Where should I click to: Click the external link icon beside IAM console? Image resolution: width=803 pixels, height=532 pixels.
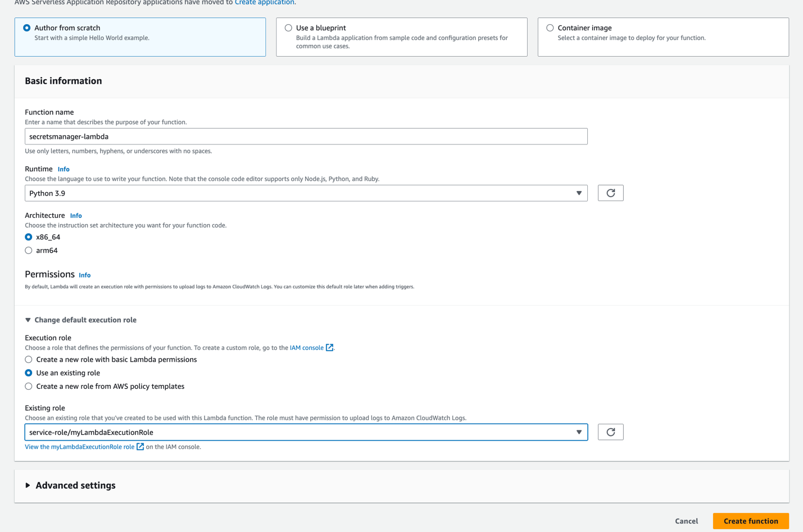point(329,347)
